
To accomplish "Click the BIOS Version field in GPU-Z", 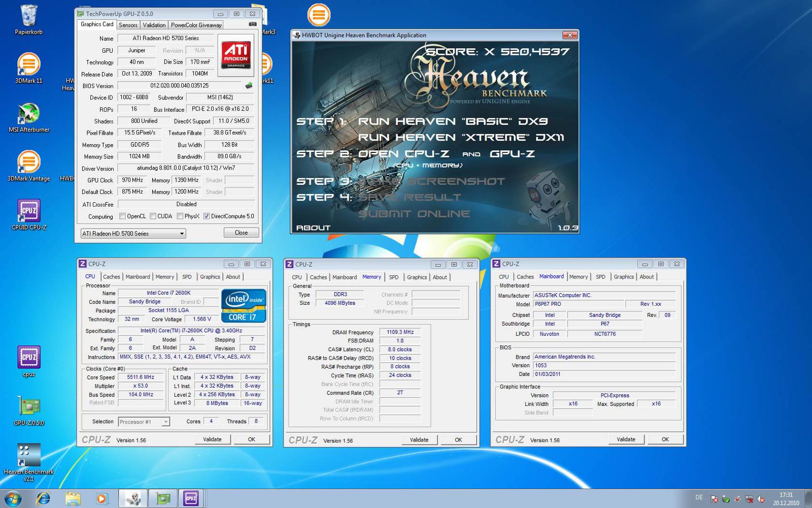I will [x=179, y=85].
